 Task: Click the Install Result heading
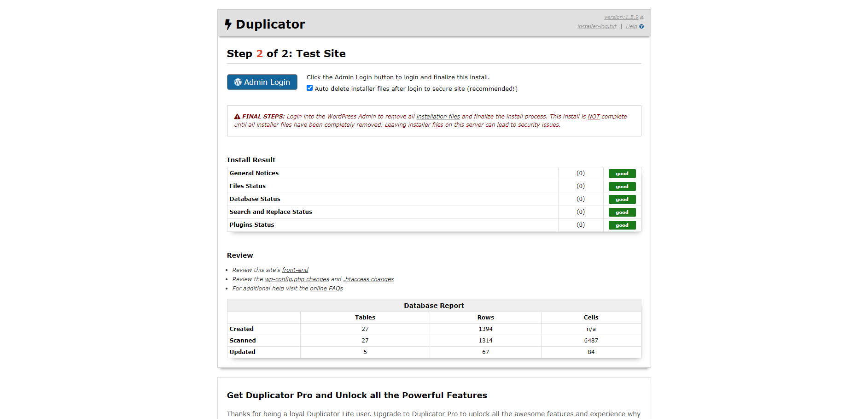coord(251,160)
